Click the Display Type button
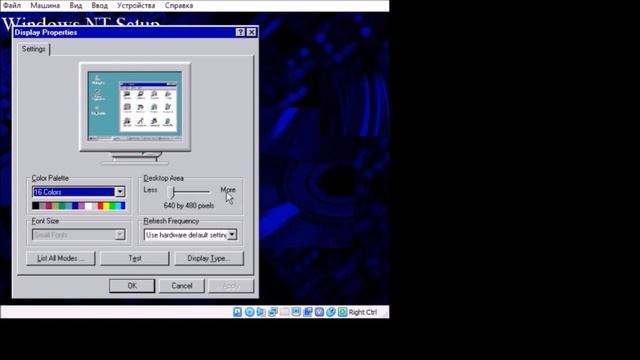Viewport: 640px width, 360px height. (x=209, y=258)
